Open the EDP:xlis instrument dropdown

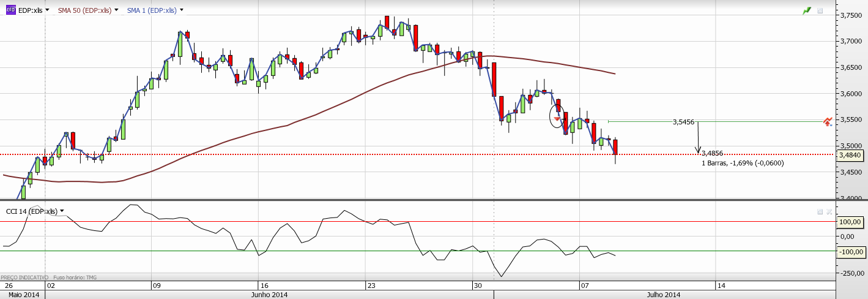47,11
